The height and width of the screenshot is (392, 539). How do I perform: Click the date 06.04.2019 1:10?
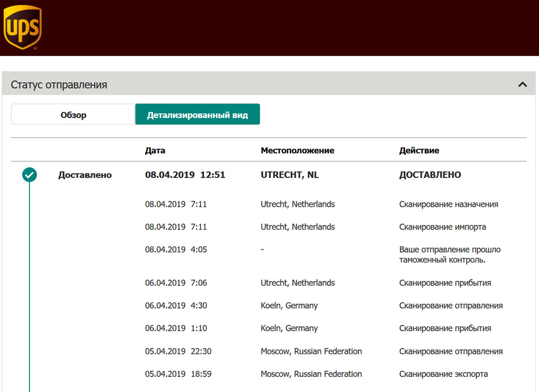click(x=176, y=328)
